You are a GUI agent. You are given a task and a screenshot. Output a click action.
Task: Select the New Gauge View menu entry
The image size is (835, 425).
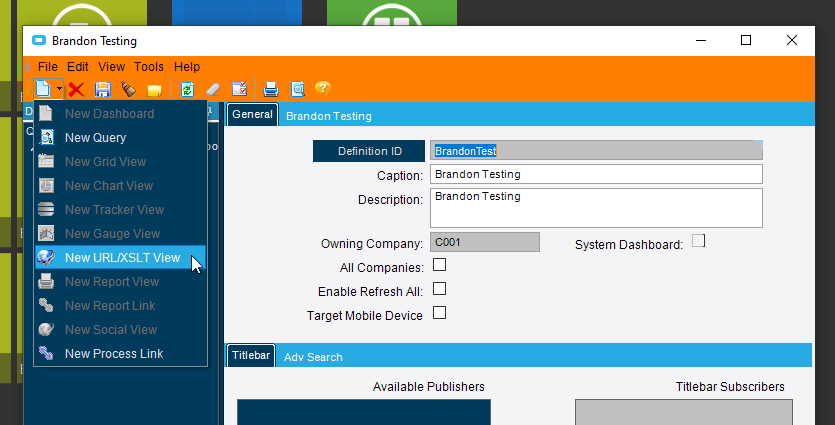click(x=120, y=233)
